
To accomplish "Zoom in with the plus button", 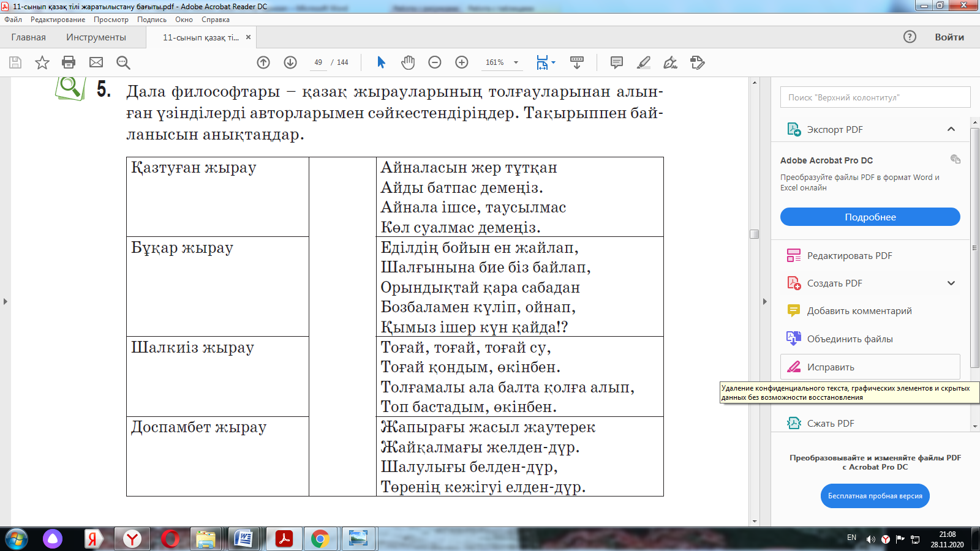I will point(462,62).
